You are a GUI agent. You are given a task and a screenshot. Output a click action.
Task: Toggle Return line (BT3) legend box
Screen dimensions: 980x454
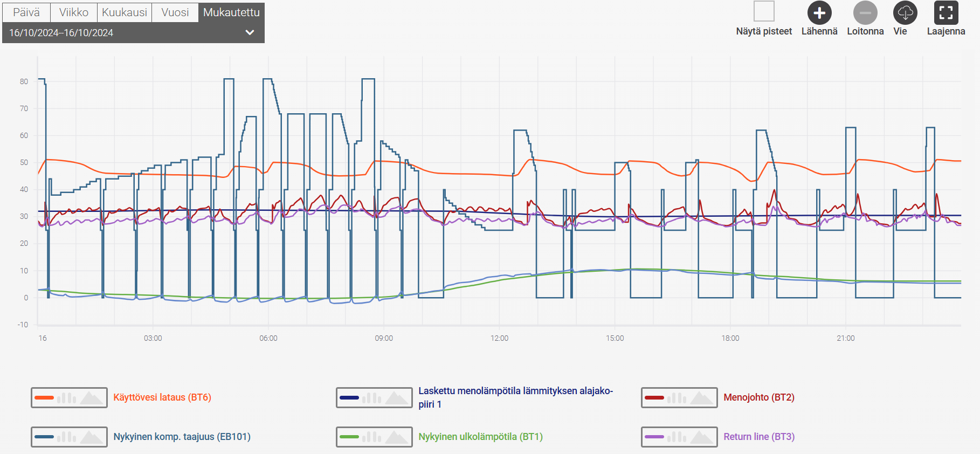pyautogui.click(x=679, y=437)
